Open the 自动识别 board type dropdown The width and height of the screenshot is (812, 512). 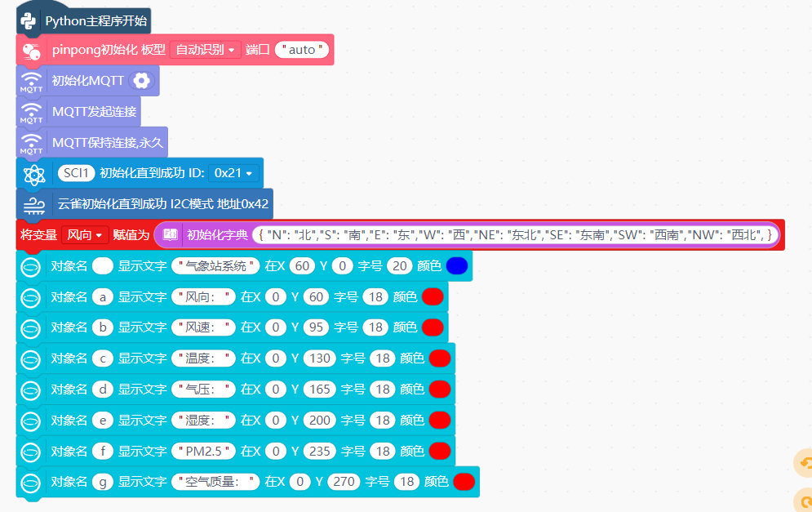click(205, 50)
